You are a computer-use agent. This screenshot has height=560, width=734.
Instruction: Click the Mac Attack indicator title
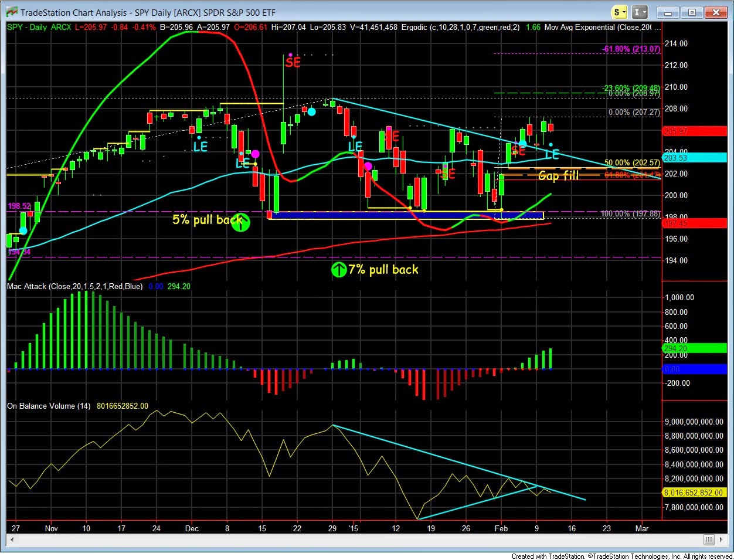click(74, 286)
